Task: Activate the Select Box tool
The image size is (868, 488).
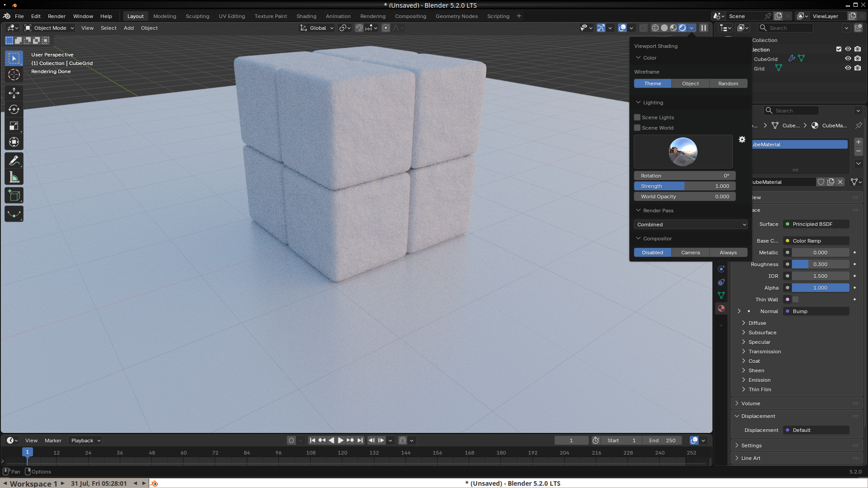Action: click(14, 58)
